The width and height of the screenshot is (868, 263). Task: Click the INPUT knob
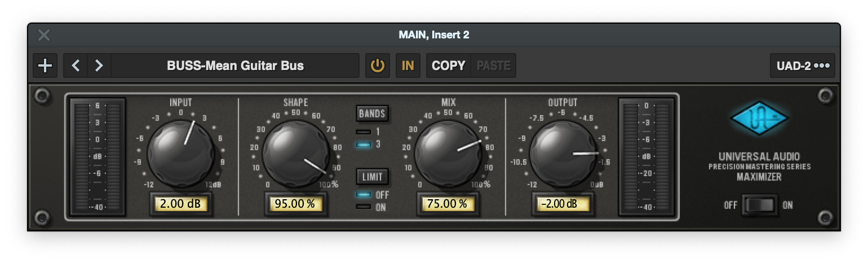click(180, 152)
